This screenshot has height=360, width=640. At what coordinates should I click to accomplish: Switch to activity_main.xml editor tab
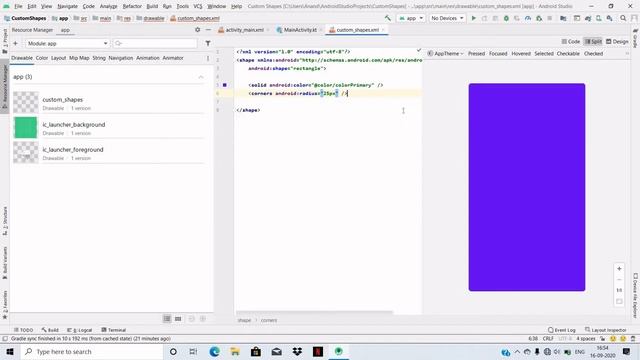point(244,30)
